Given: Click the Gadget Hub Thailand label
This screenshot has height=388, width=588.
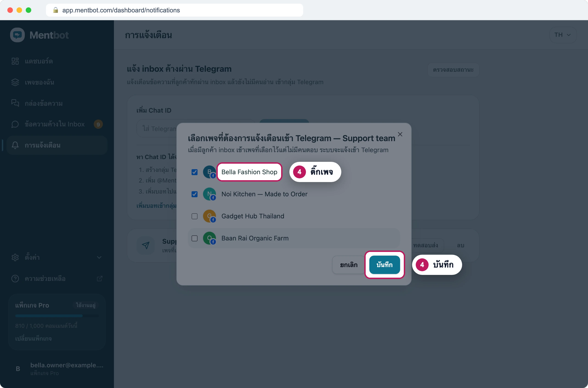Looking at the screenshot, I should point(253,216).
